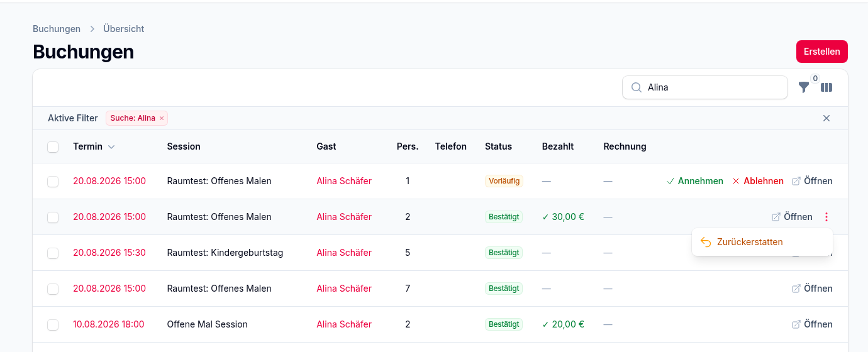Open guest Alina Schäfer in the 7-person row
Image resolution: width=868 pixels, height=352 pixels.
click(x=344, y=289)
